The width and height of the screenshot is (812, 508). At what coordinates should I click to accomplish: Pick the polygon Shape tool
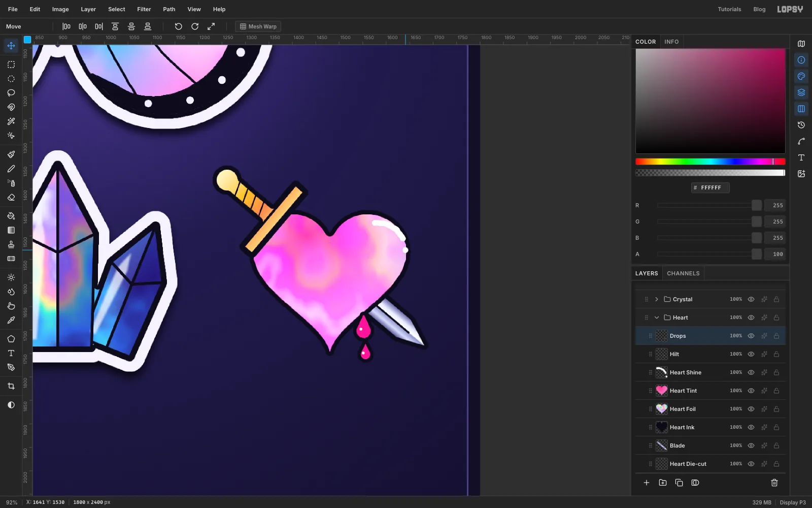pos(11,339)
